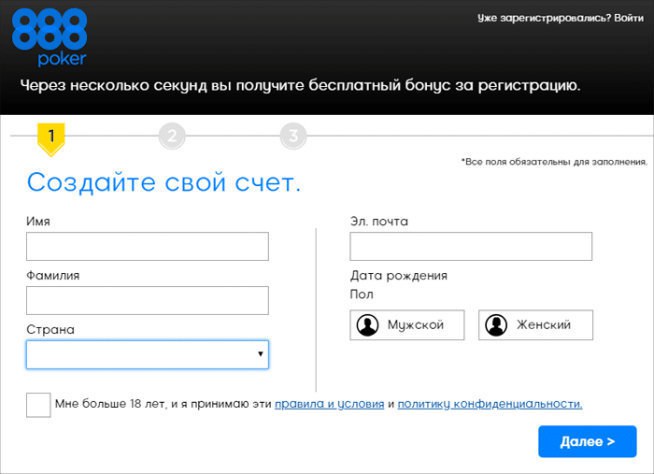Click the bonus registration banner text
Viewport: 654px width, 474px height.
300,86
